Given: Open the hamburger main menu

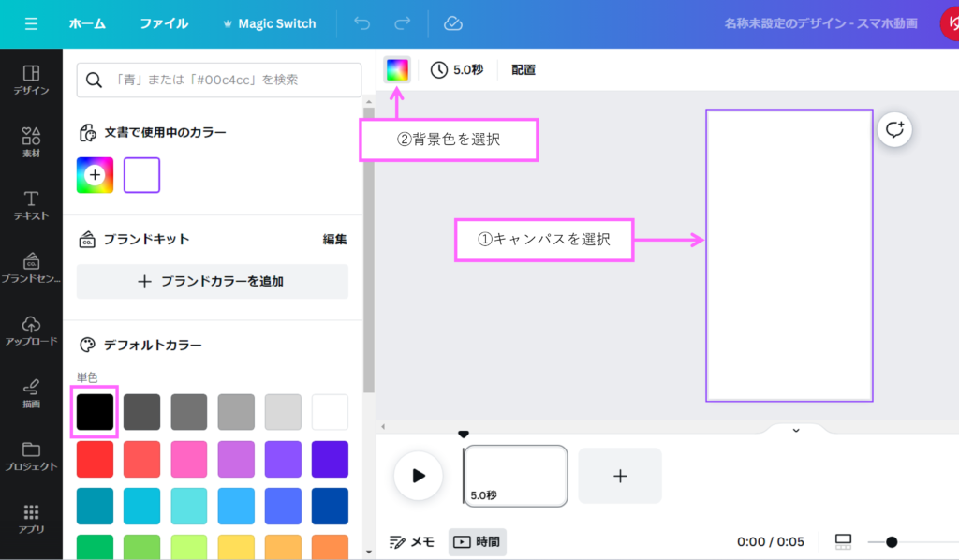Looking at the screenshot, I should pos(31,23).
